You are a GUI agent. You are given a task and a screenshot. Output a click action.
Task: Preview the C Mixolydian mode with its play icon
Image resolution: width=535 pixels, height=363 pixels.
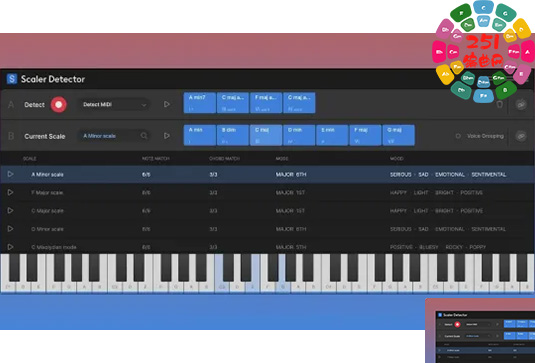[10, 247]
